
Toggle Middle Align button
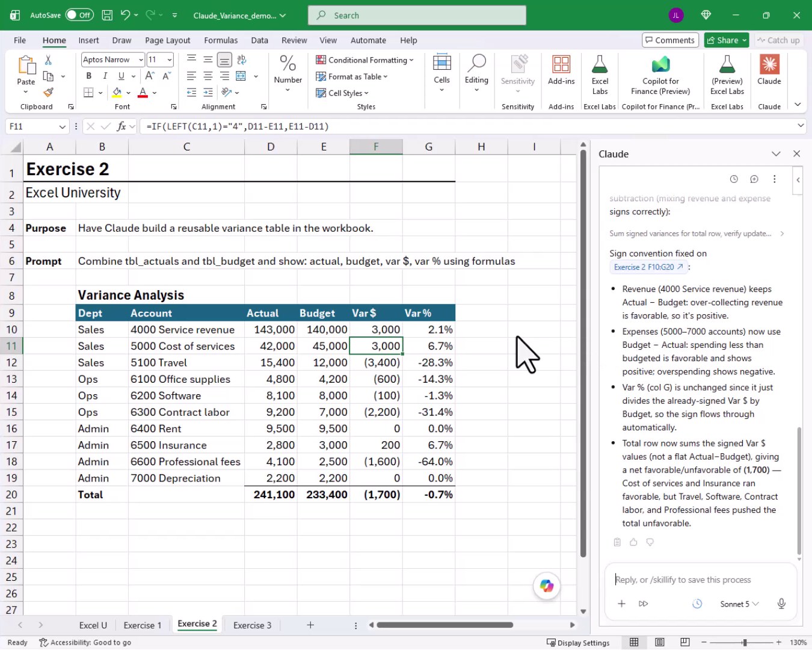[208, 60]
